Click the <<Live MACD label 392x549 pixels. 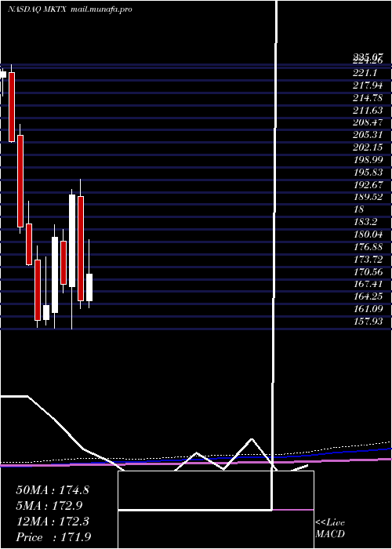(330, 529)
